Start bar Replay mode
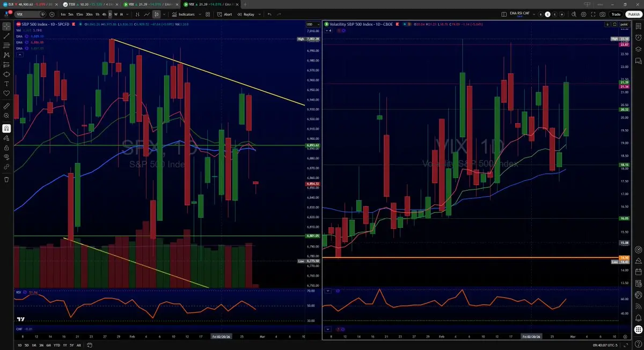 (x=246, y=14)
